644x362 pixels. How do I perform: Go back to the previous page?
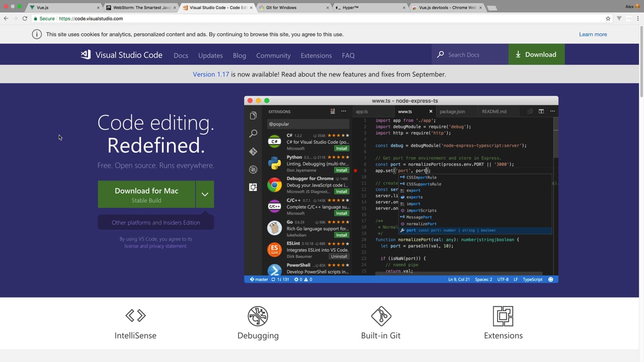(x=6, y=19)
